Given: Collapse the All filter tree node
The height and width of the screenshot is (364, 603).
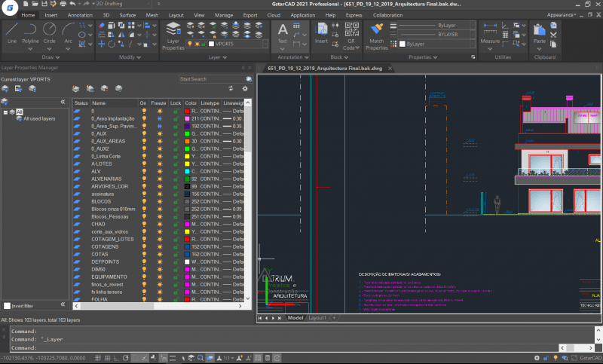Looking at the screenshot, I should click(5, 112).
